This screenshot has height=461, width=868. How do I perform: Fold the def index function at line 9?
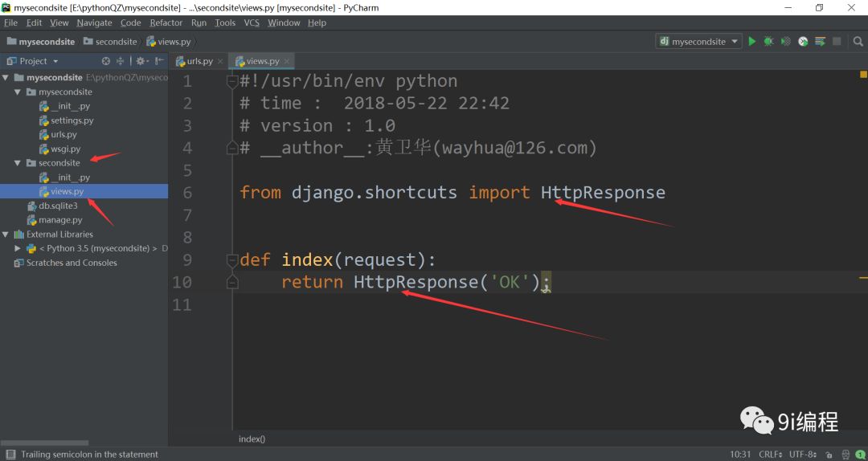click(x=232, y=259)
